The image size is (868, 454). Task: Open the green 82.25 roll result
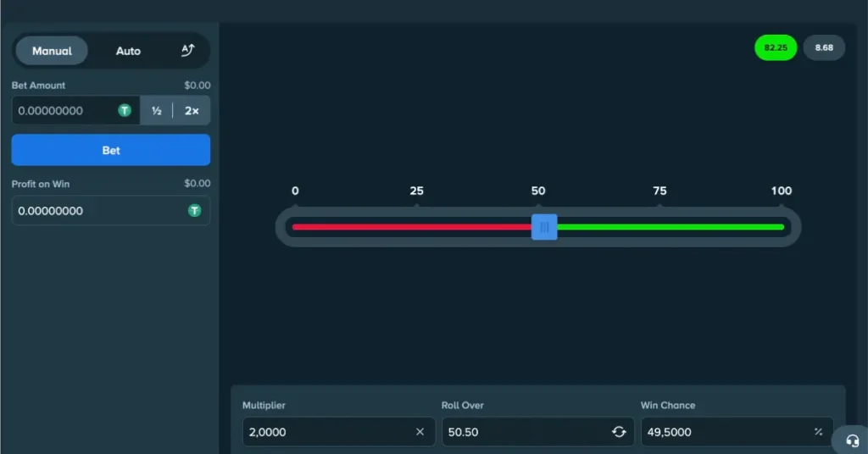tap(776, 47)
